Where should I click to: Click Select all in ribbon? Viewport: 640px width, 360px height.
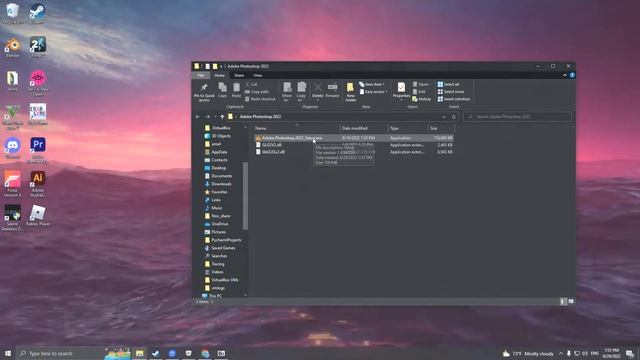pyautogui.click(x=449, y=84)
